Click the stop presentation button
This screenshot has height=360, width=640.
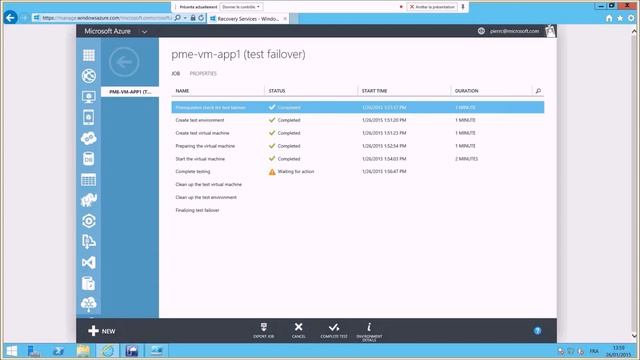[432, 7]
